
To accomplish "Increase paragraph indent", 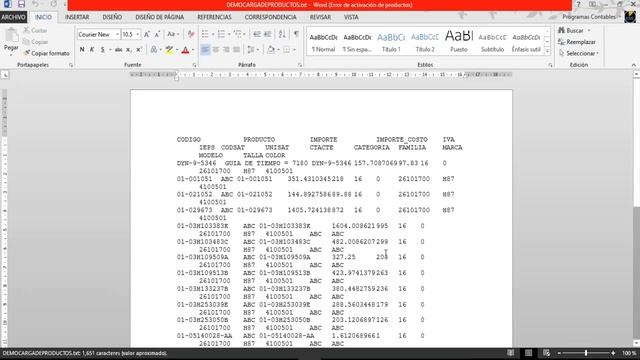I will tap(268, 34).
